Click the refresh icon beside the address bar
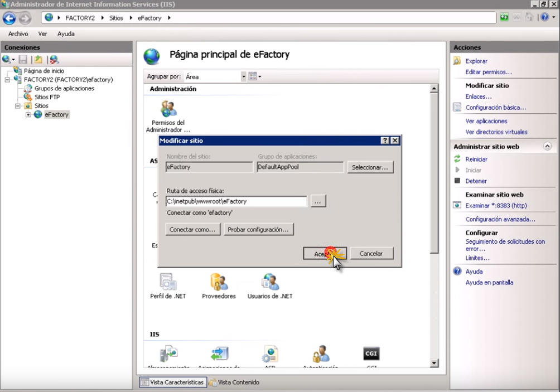Screen dimensions: 560x392 [504, 17]
